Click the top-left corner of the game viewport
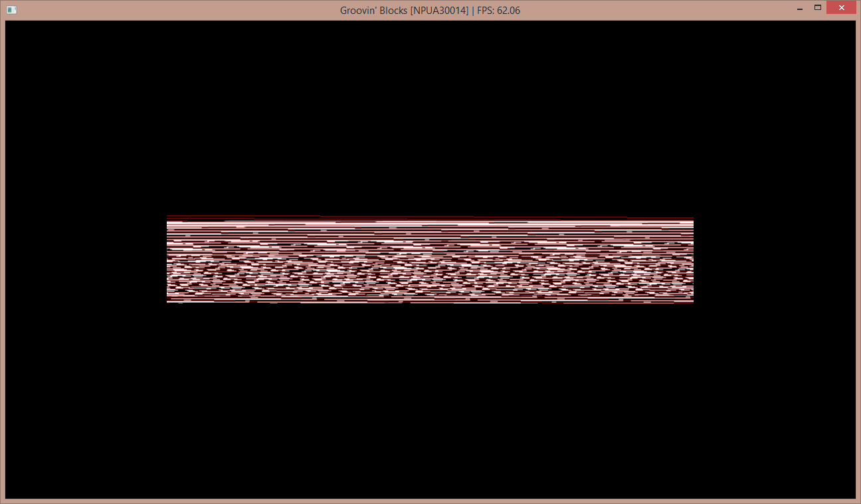Image resolution: width=861 pixels, height=504 pixels. coord(8,23)
